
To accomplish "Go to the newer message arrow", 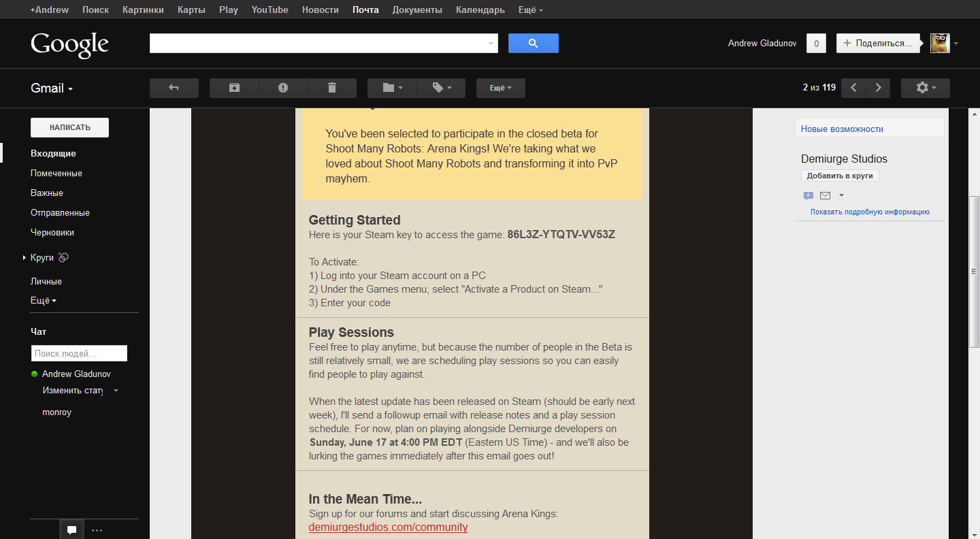I will (853, 88).
